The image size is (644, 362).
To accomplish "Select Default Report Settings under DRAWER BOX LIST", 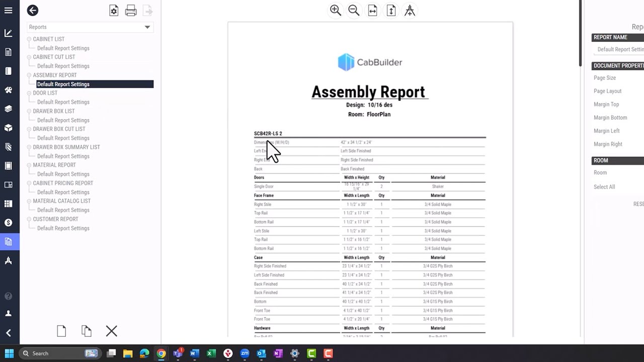I will click(x=63, y=120).
